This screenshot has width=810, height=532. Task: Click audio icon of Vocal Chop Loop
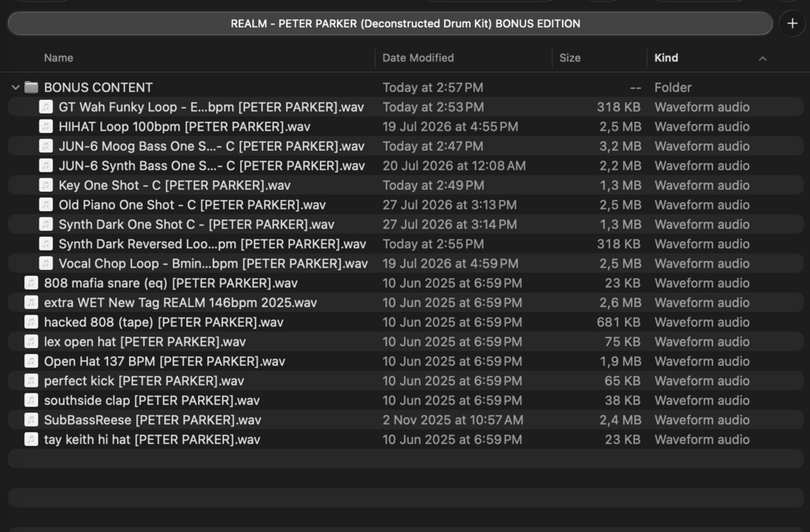[46, 264]
